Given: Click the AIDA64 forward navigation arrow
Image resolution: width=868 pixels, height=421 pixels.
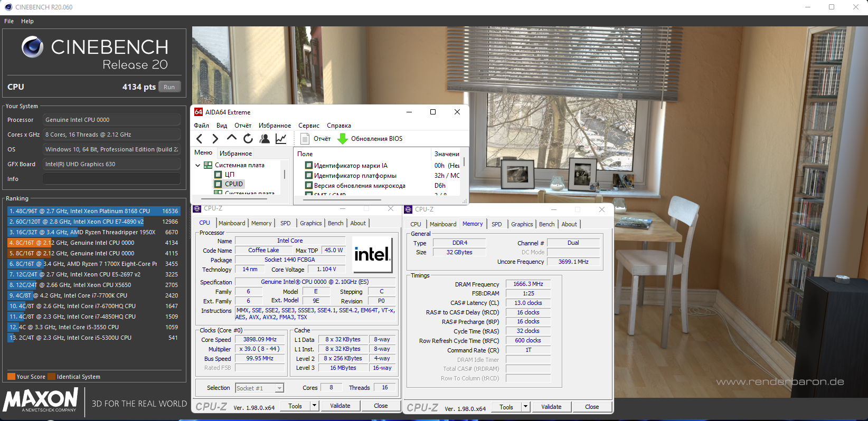Looking at the screenshot, I should click(x=215, y=139).
